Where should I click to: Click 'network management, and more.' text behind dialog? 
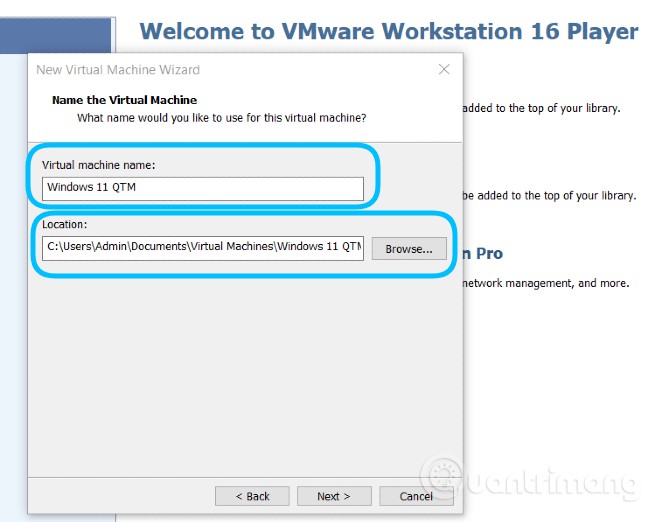546,283
